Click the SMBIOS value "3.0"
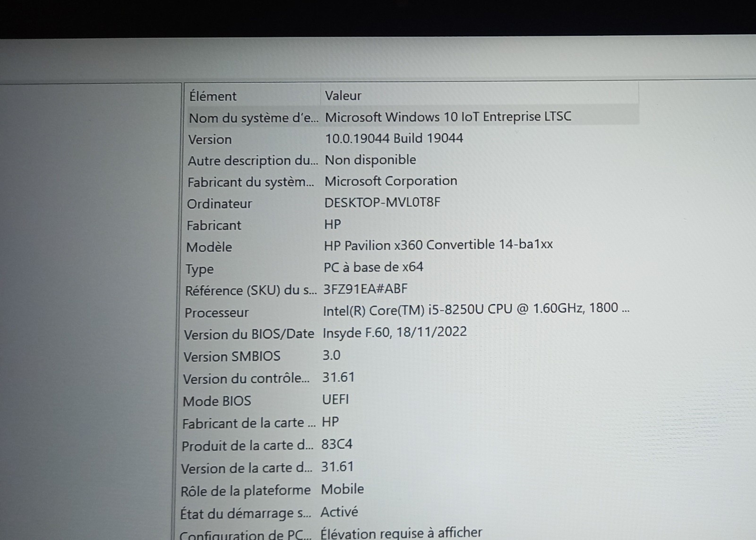Screen dimensions: 756x540 (331, 355)
